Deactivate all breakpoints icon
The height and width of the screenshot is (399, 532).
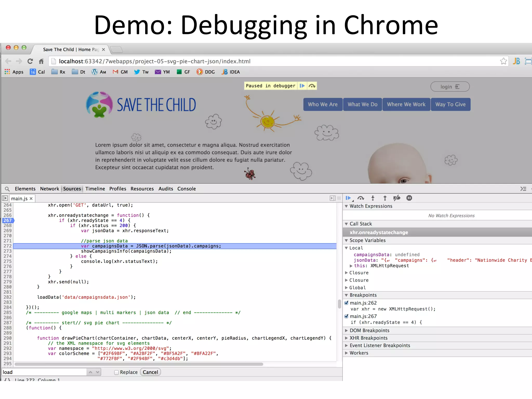click(397, 198)
